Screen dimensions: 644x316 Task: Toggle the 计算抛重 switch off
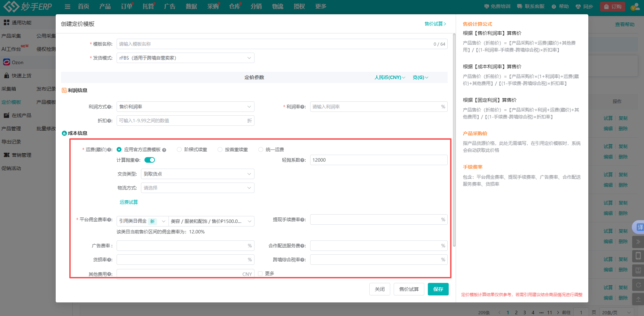pyautogui.click(x=150, y=160)
